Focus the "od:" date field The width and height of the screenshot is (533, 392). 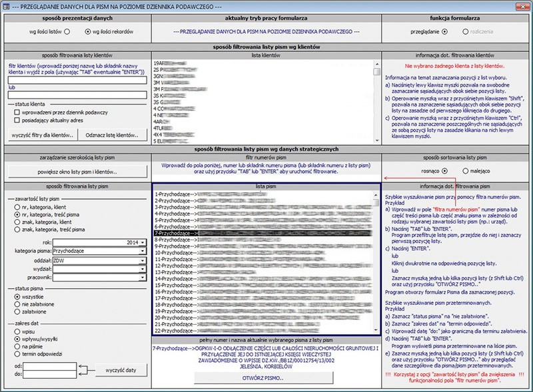tap(49, 366)
